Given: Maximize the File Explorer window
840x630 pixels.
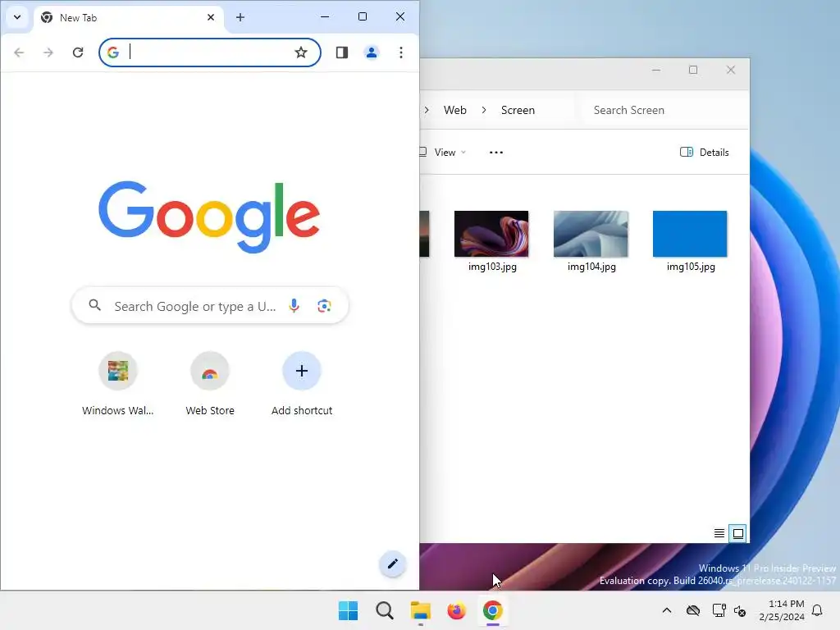Looking at the screenshot, I should click(x=693, y=71).
